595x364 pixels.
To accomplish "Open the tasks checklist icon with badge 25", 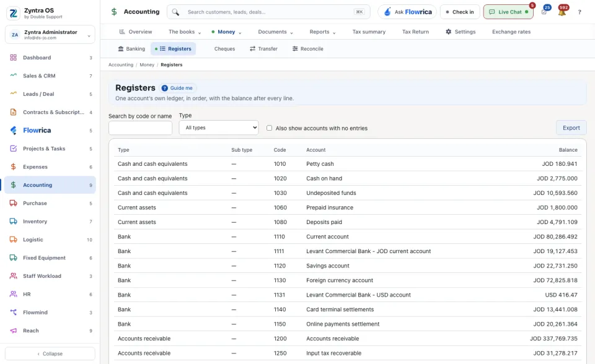I will click(544, 12).
